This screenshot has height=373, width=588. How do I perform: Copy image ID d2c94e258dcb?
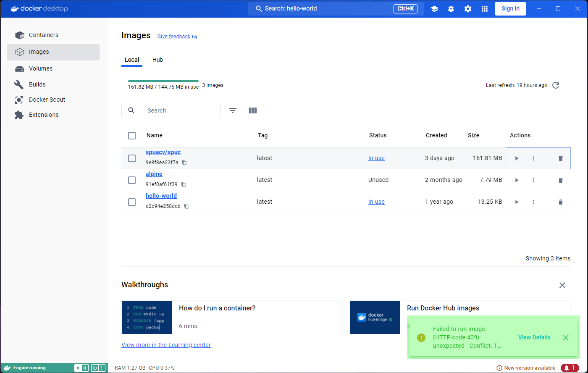(x=186, y=206)
